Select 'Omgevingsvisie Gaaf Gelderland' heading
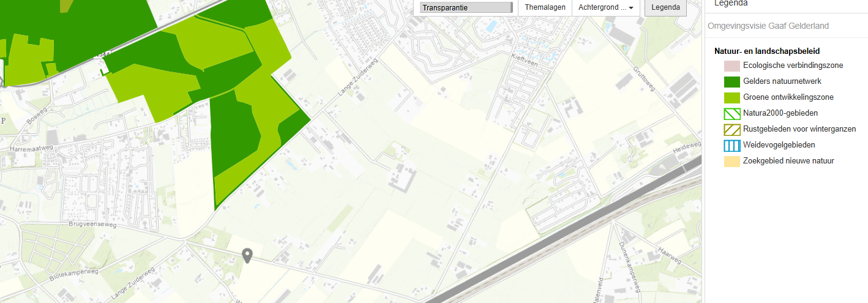 click(x=768, y=26)
